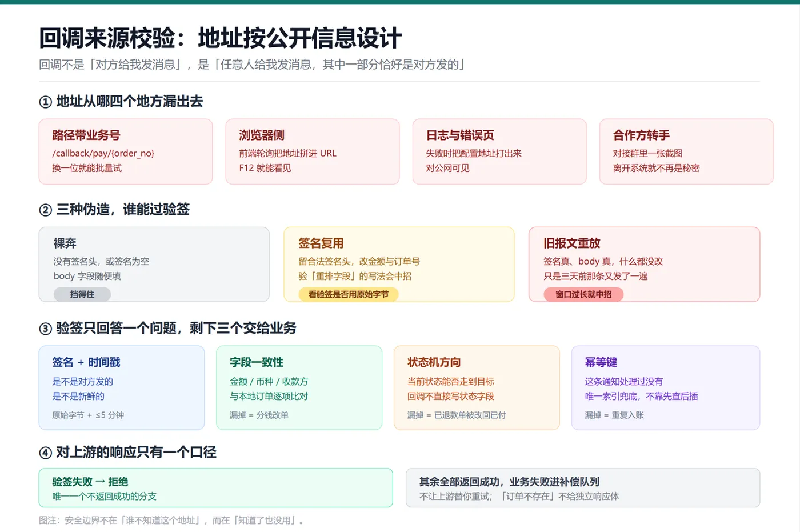The height and width of the screenshot is (532, 800).
Task: Click the note 漏掉 = 分钱改单
Action: (259, 415)
